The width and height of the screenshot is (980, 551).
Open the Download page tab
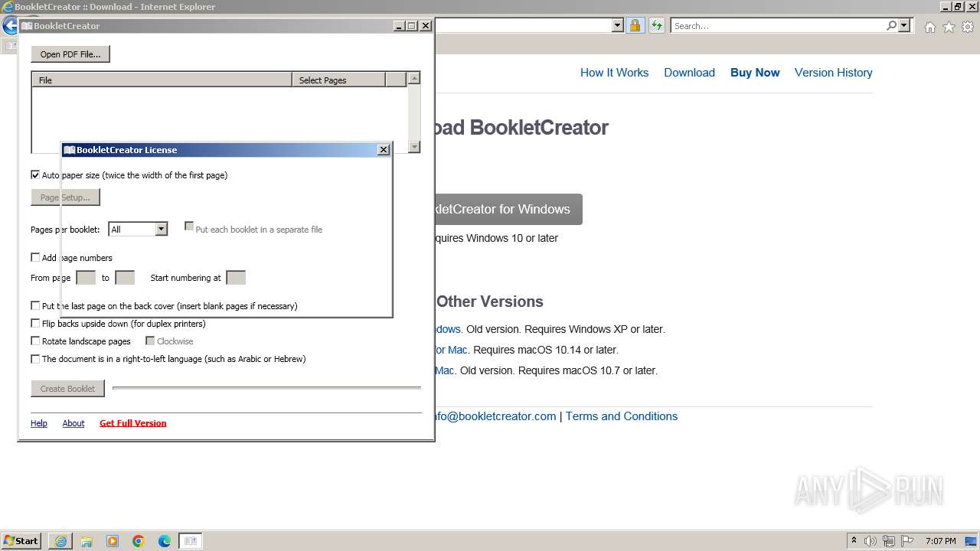[689, 73]
